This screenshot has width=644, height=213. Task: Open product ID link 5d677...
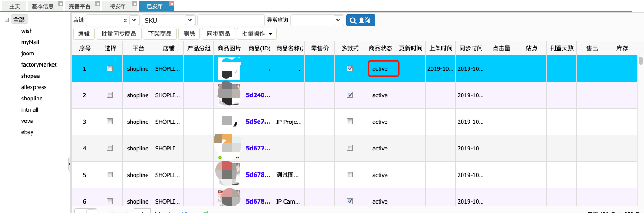point(258,149)
